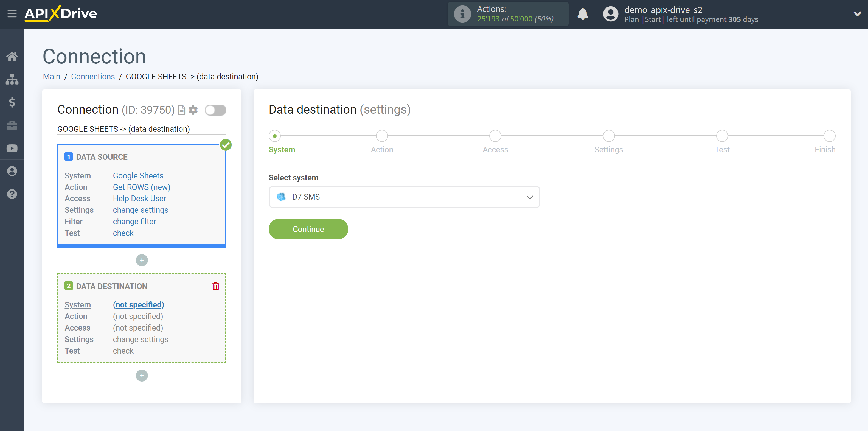Click the delete DATA DESTINATION trash icon

[215, 286]
